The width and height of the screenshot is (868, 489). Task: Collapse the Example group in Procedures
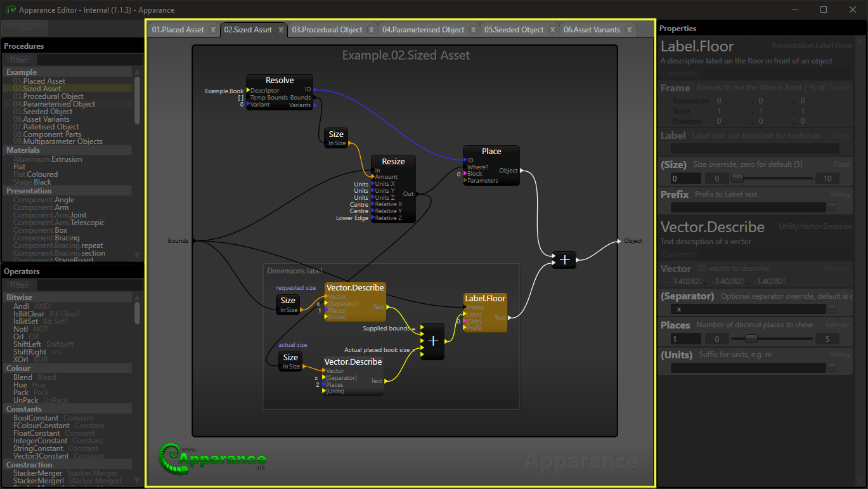(x=22, y=72)
